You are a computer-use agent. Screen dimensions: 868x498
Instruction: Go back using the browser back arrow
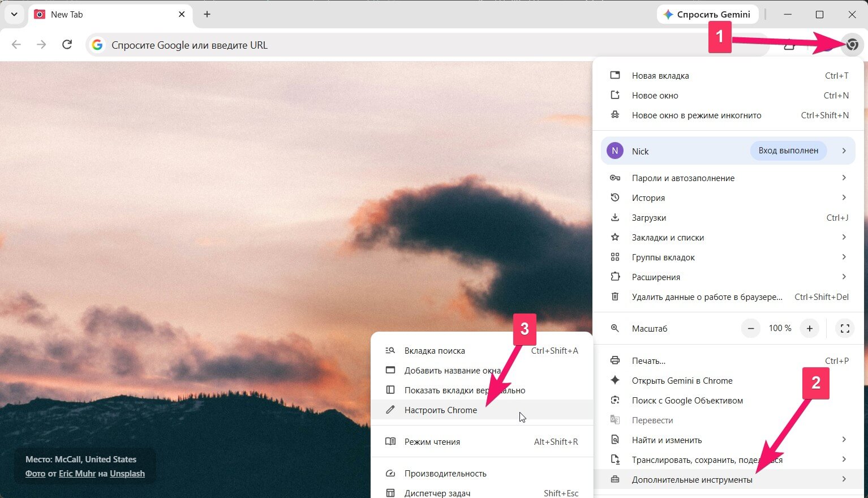[x=16, y=45]
